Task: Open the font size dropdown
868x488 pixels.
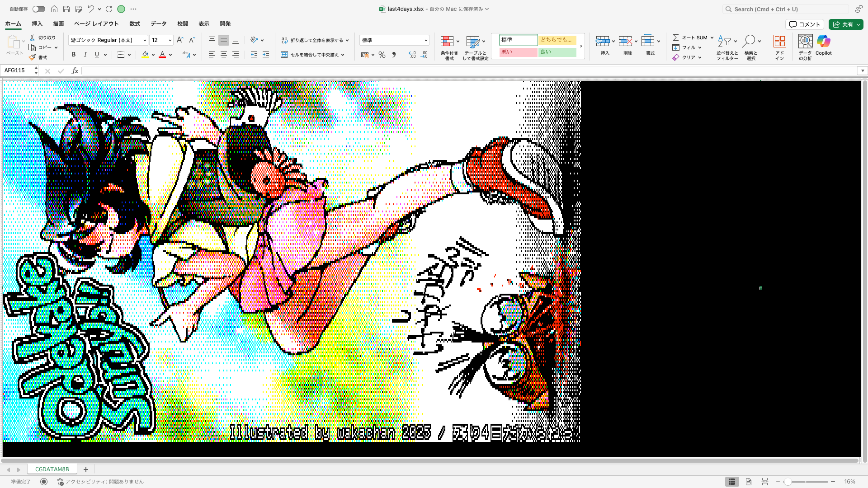Action: coord(170,40)
